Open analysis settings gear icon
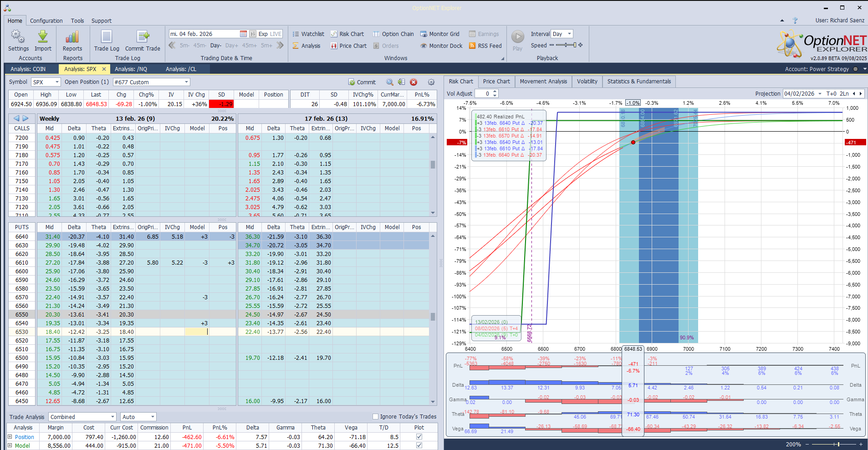The height and width of the screenshot is (450, 868). [431, 82]
